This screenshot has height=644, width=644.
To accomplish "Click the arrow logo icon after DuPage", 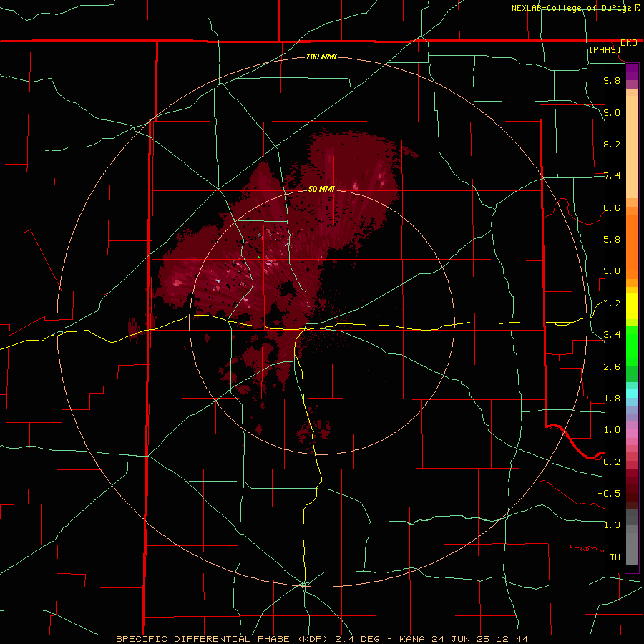I will (x=638, y=7).
